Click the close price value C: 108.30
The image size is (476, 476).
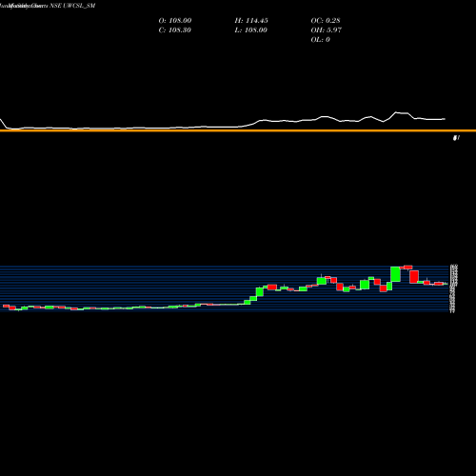[175, 30]
